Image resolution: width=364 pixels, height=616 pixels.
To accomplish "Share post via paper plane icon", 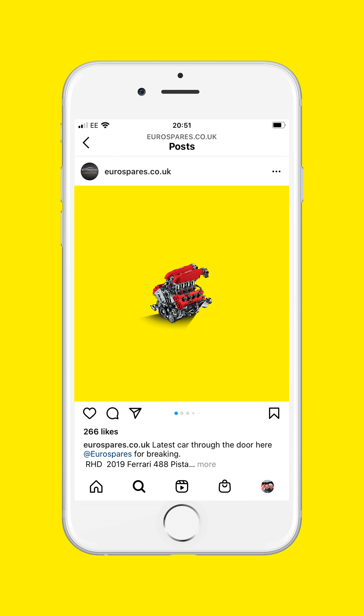I will (x=135, y=413).
